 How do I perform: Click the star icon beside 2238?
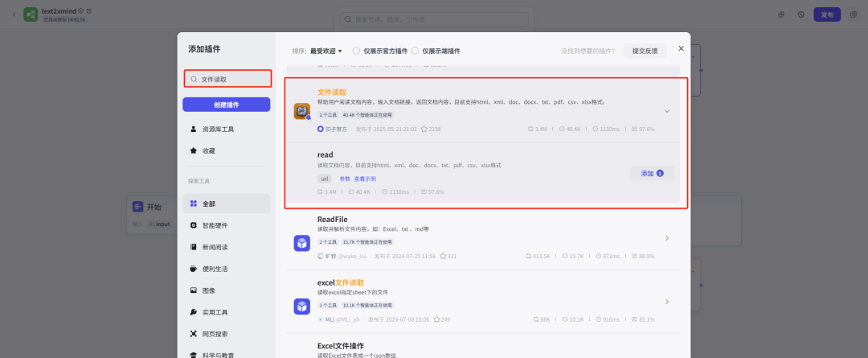(x=424, y=130)
